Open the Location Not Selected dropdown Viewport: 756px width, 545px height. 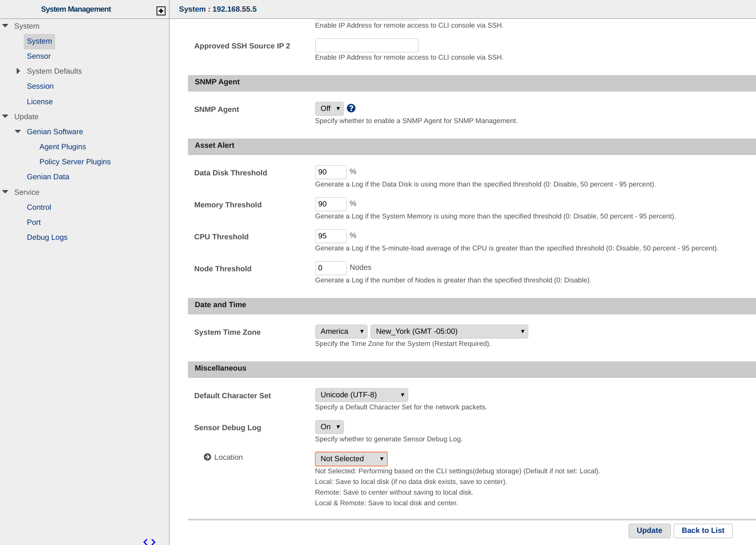point(351,459)
